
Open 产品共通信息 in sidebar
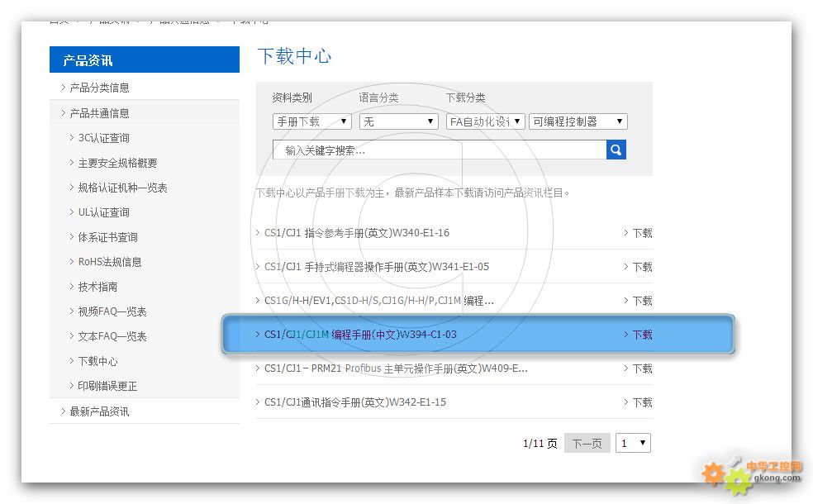point(99,113)
